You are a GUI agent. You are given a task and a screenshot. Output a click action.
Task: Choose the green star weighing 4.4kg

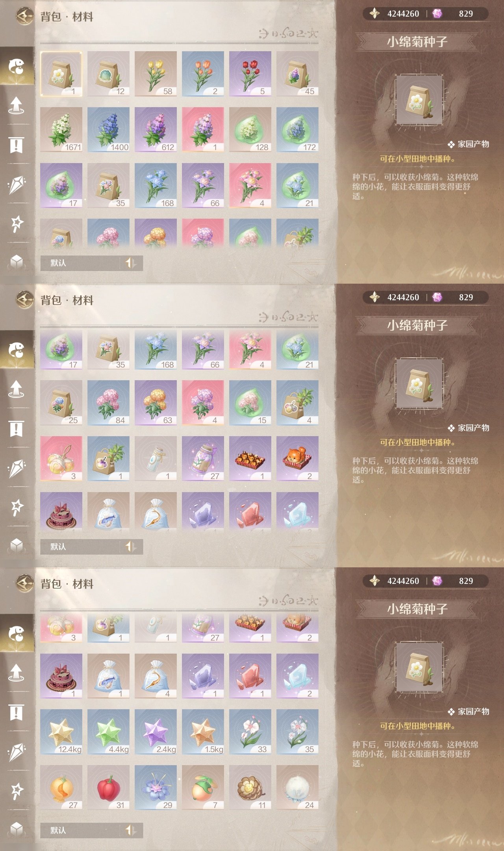click(x=108, y=732)
